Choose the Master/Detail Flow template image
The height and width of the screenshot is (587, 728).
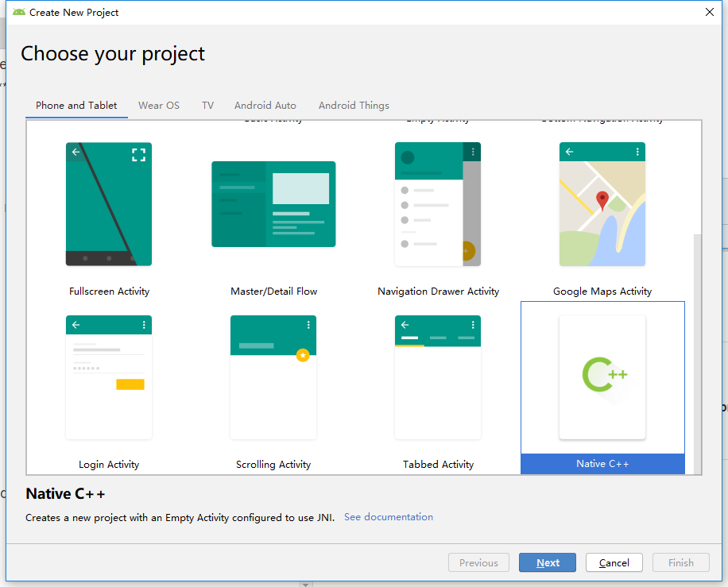click(x=273, y=204)
